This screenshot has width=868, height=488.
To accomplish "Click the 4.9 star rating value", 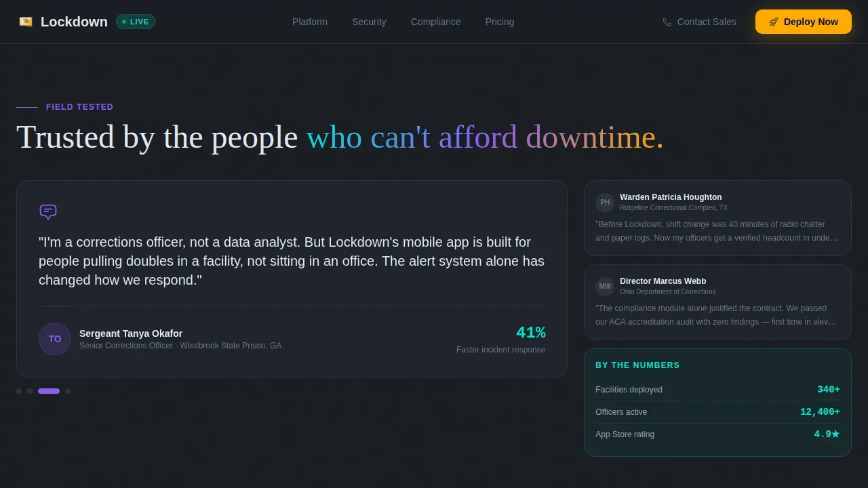I will pos(827,434).
